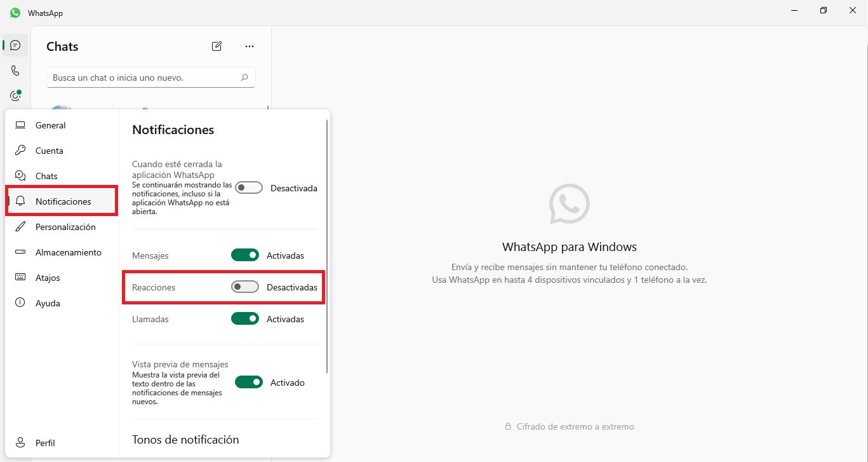The image size is (868, 462).
Task: Click the padlock icon beside Cifrado text
Action: tap(508, 427)
